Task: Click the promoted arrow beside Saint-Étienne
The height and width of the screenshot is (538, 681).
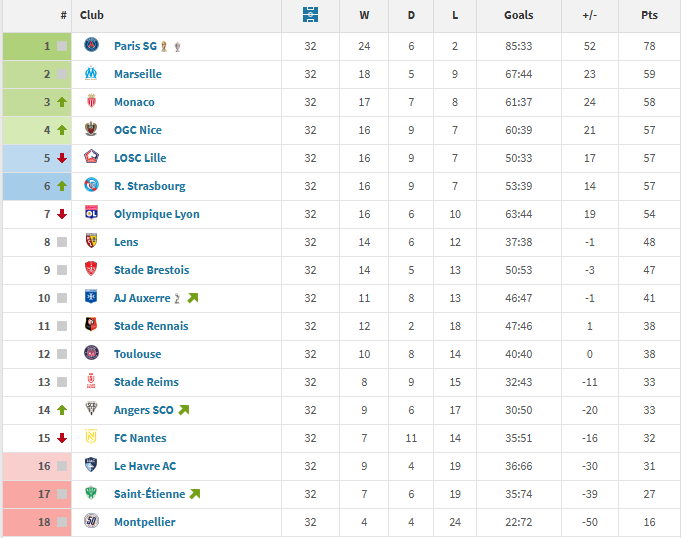Action: coord(194,494)
